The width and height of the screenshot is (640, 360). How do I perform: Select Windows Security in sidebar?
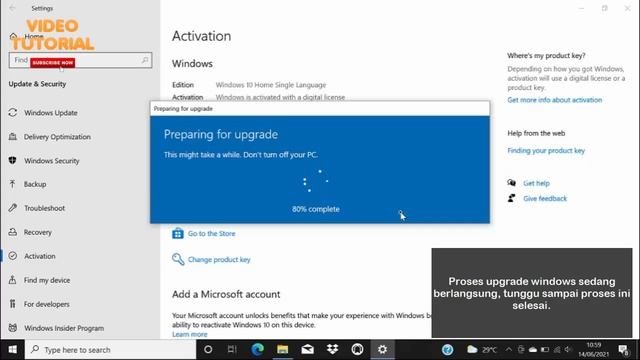click(51, 161)
